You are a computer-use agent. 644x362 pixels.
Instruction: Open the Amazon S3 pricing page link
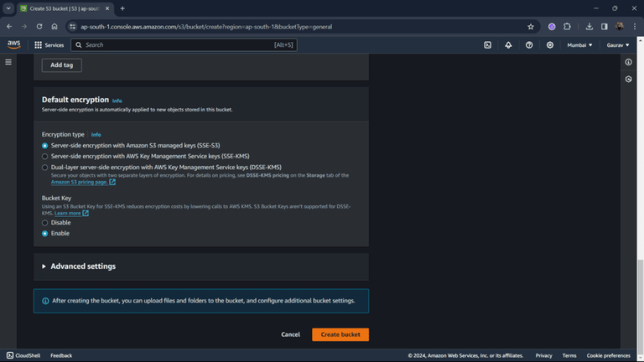coord(83,182)
